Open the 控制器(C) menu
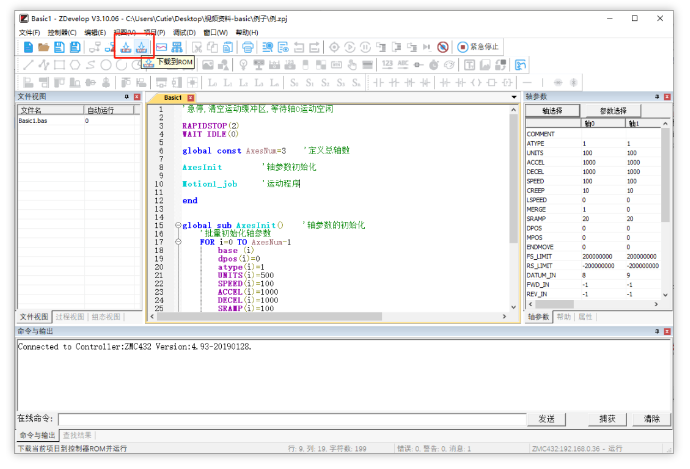The image size is (690, 469). coord(62,33)
